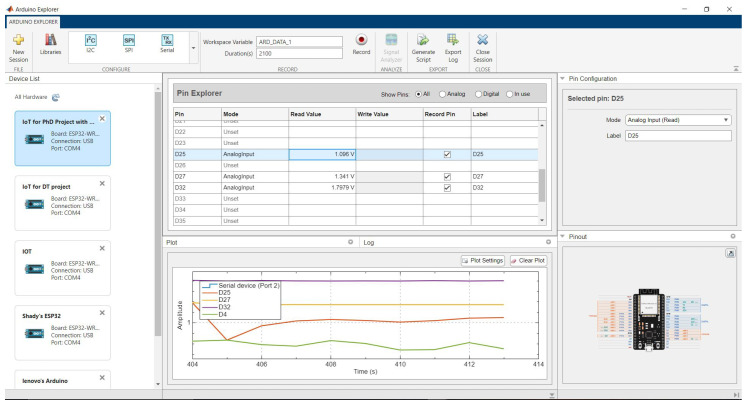This screenshot has width=748, height=404.
Task: Uncheck Record Pin checkbox for D25
Action: point(447,154)
